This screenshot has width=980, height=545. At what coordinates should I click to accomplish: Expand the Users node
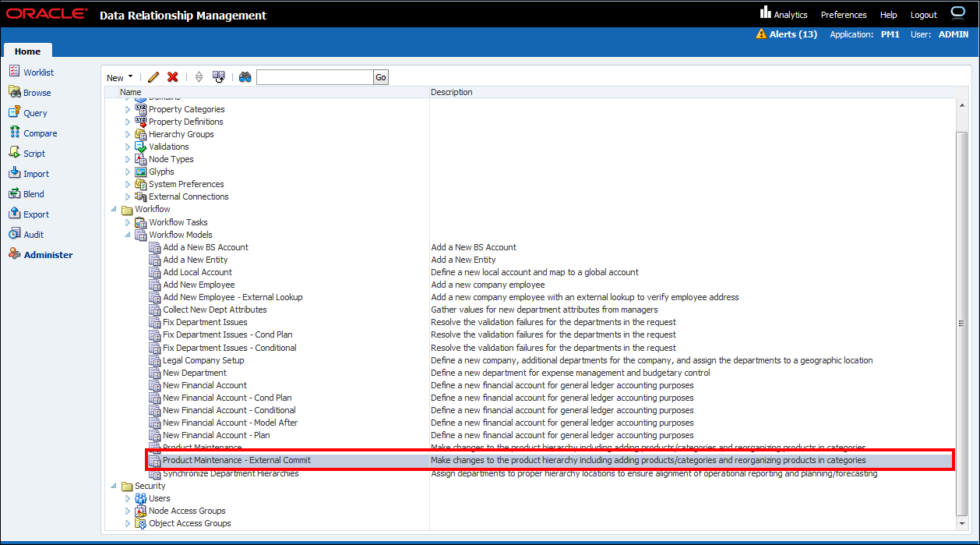click(x=129, y=498)
